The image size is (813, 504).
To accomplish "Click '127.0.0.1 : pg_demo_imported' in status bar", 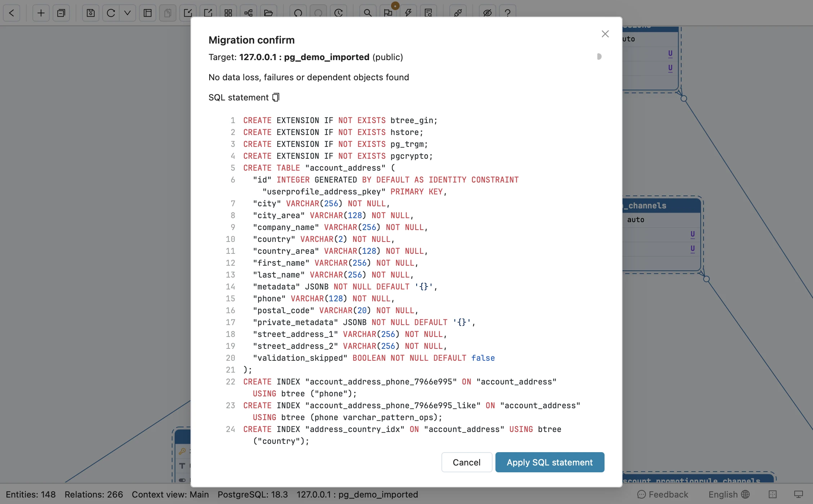I will 357,494.
